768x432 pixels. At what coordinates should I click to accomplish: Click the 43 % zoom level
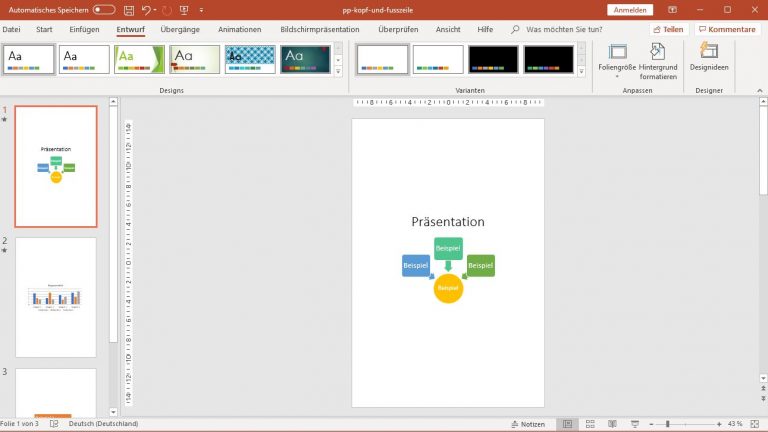pos(735,424)
